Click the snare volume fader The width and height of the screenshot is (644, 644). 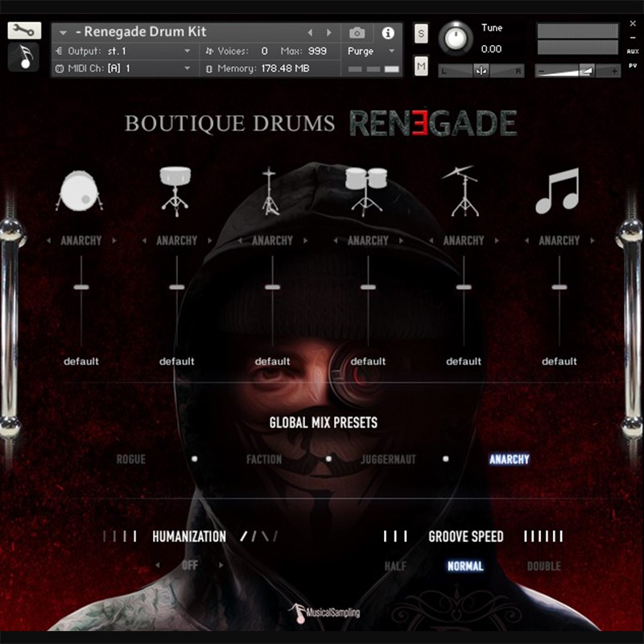[177, 287]
